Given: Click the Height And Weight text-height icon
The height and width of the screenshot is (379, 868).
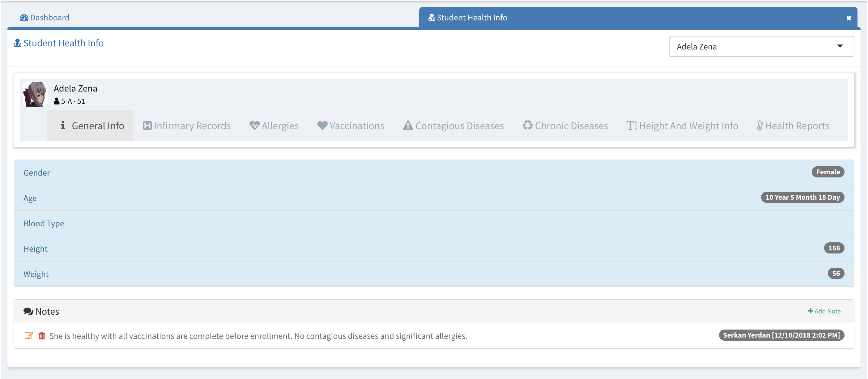Looking at the screenshot, I should point(632,126).
